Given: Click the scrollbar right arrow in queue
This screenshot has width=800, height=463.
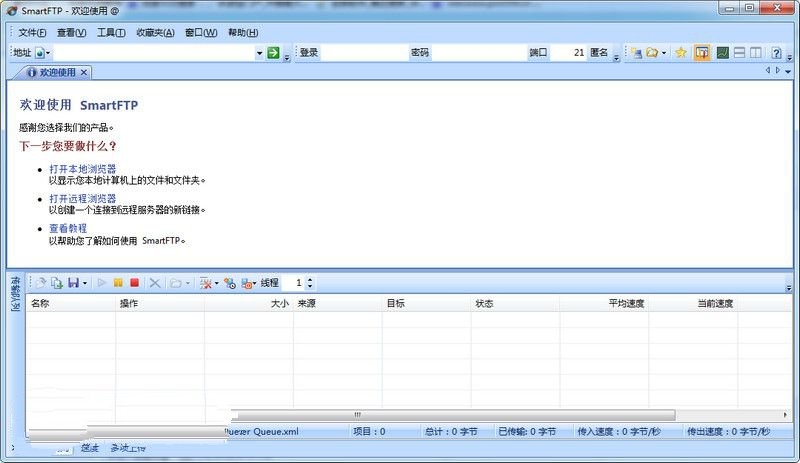Looking at the screenshot, I should [785, 415].
